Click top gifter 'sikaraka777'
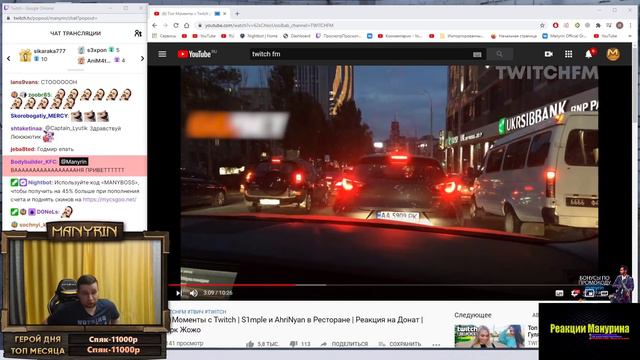Viewport: 640px width, 360px height. [49, 51]
